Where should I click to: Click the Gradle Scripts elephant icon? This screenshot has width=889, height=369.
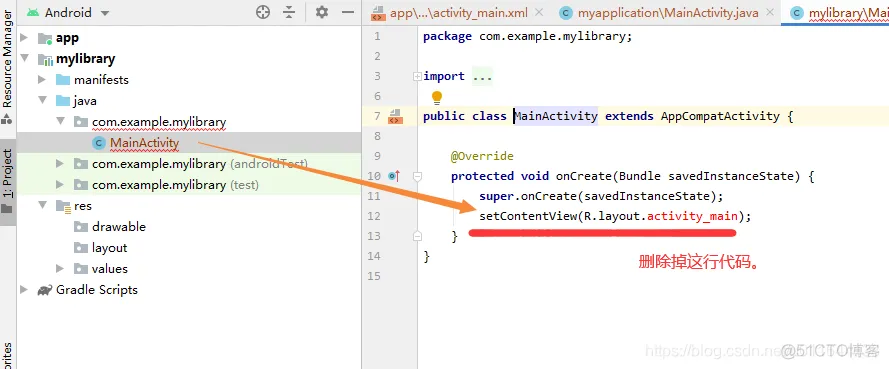[x=45, y=290]
